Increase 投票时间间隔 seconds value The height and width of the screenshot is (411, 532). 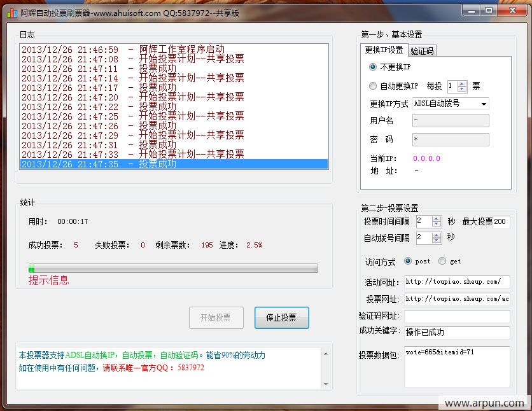tap(437, 218)
